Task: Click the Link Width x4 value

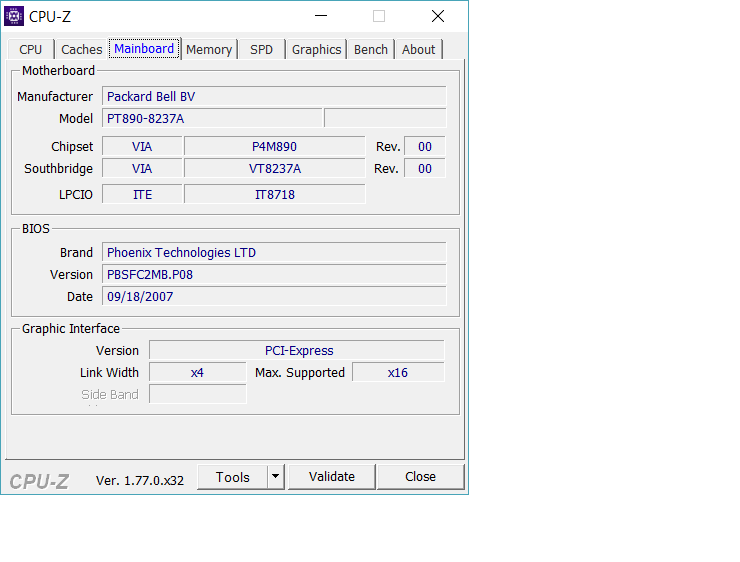Action: coord(198,373)
